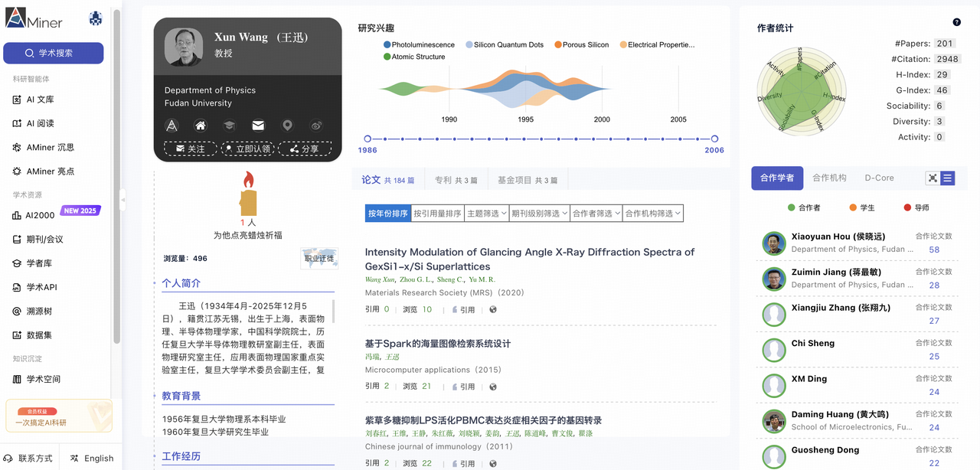This screenshot has width=980, height=470.
Task: Click the 2006 end handle on timeline
Action: click(x=714, y=139)
